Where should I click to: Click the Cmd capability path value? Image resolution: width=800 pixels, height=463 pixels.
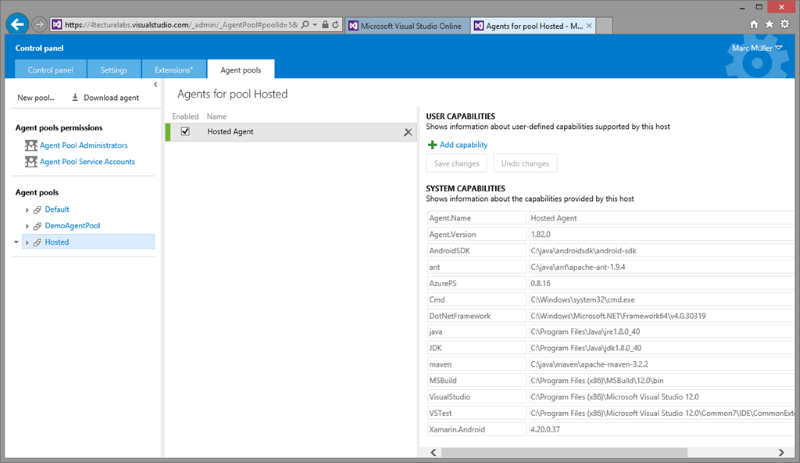click(x=583, y=300)
